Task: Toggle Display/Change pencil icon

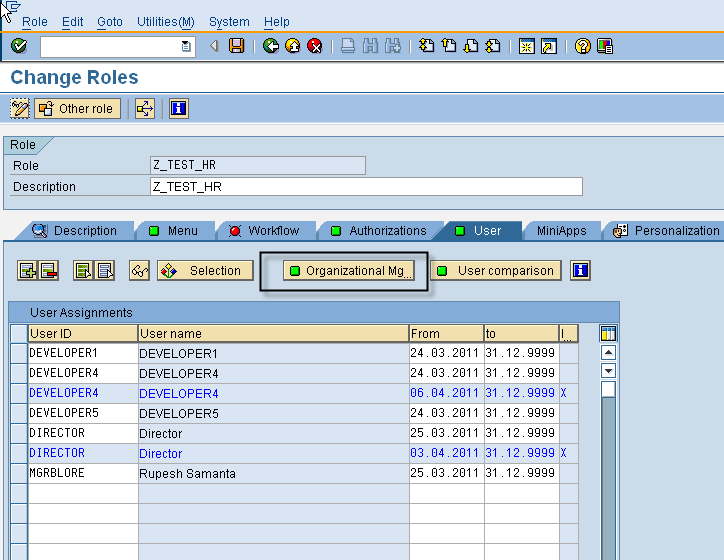Action: point(20,108)
